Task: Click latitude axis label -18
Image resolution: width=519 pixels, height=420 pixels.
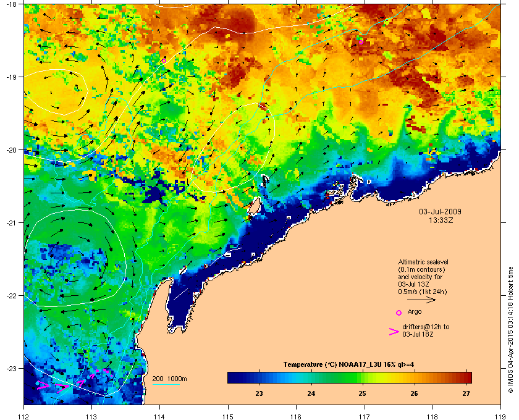Action: click(11, 4)
